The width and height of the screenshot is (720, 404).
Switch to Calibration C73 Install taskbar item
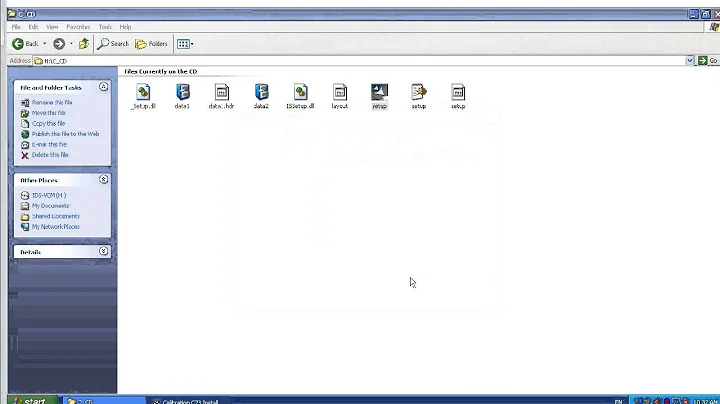tap(192, 401)
